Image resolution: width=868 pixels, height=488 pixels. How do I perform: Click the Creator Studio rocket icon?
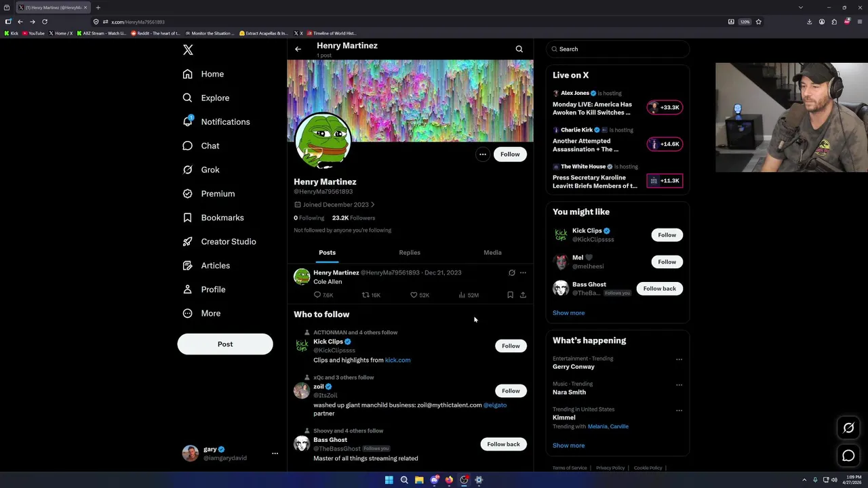pyautogui.click(x=187, y=241)
